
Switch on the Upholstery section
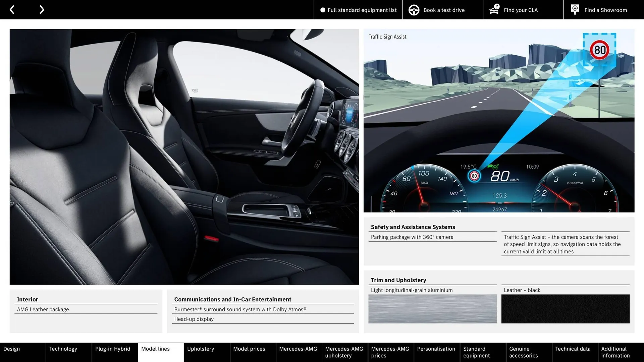click(x=200, y=349)
